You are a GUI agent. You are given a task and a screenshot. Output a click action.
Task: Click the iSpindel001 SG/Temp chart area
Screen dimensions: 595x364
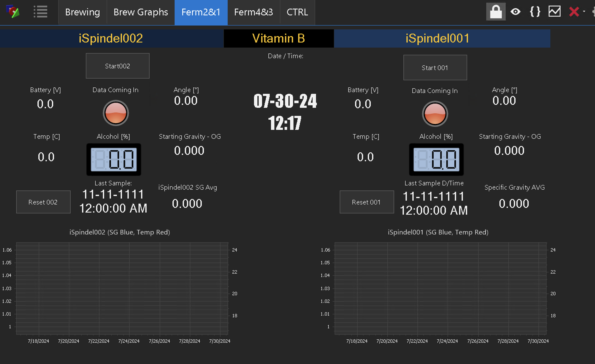[x=440, y=288]
